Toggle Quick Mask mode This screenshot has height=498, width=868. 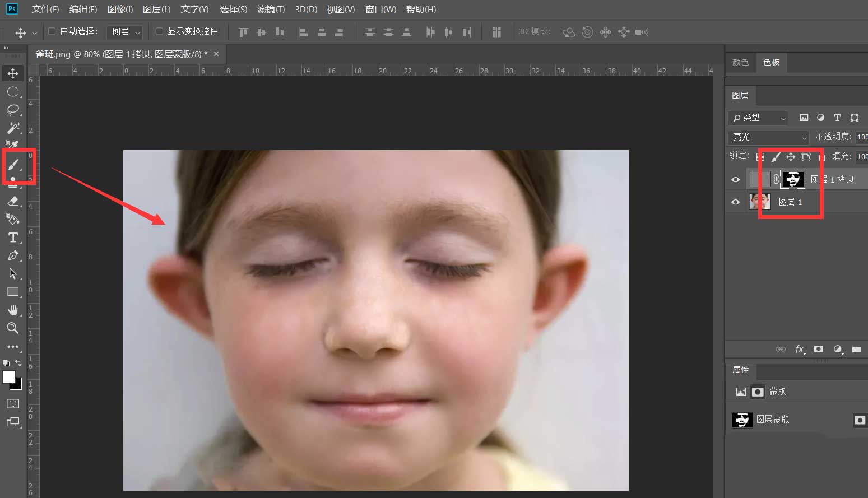click(13, 404)
